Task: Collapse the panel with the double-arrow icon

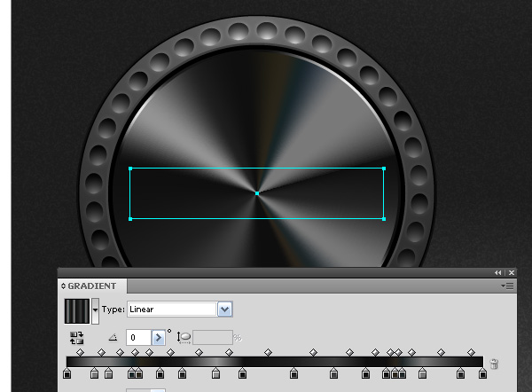Action: pos(497,273)
